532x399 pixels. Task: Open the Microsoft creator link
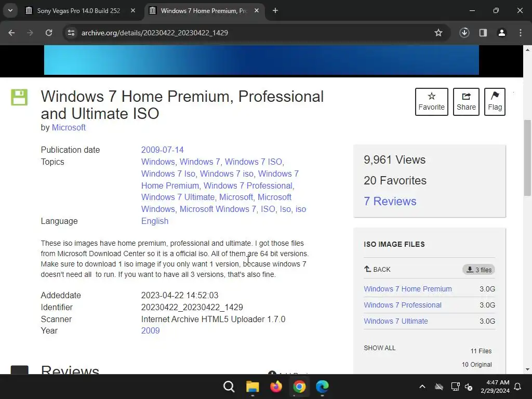pos(69,128)
